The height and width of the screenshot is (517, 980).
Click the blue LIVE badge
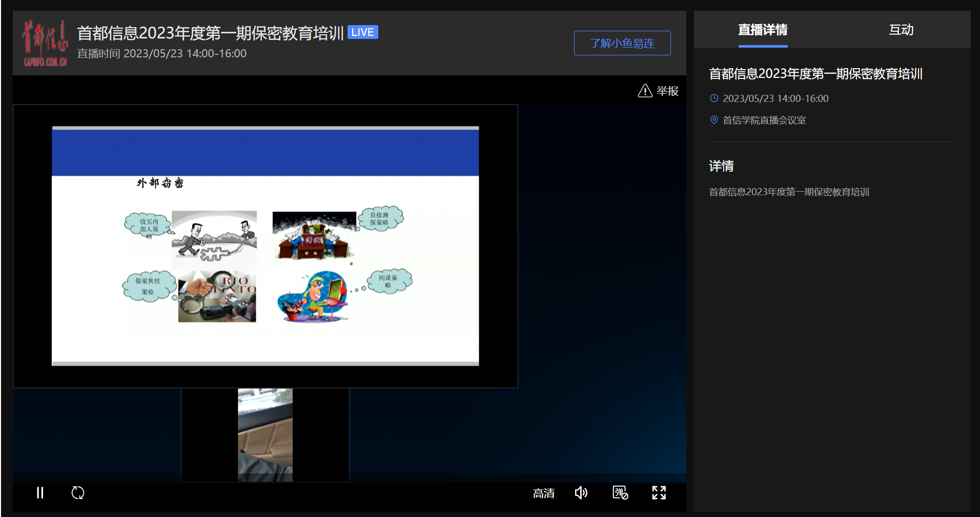pos(362,32)
